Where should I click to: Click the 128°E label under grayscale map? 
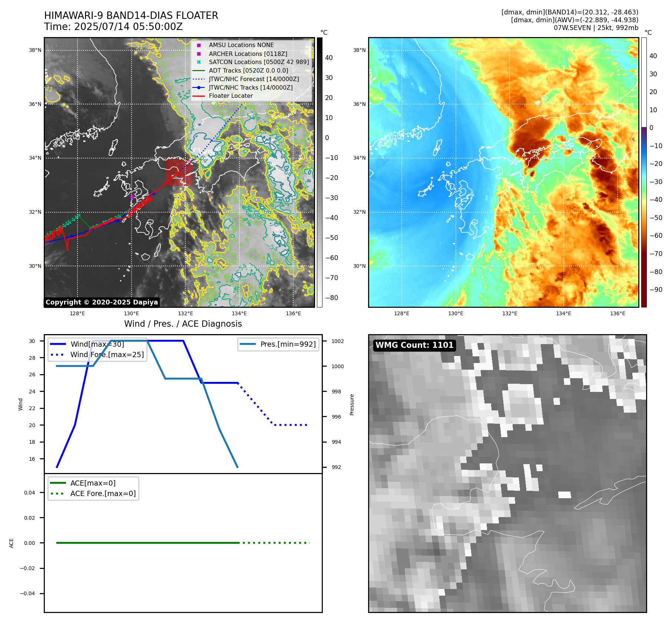point(77,313)
